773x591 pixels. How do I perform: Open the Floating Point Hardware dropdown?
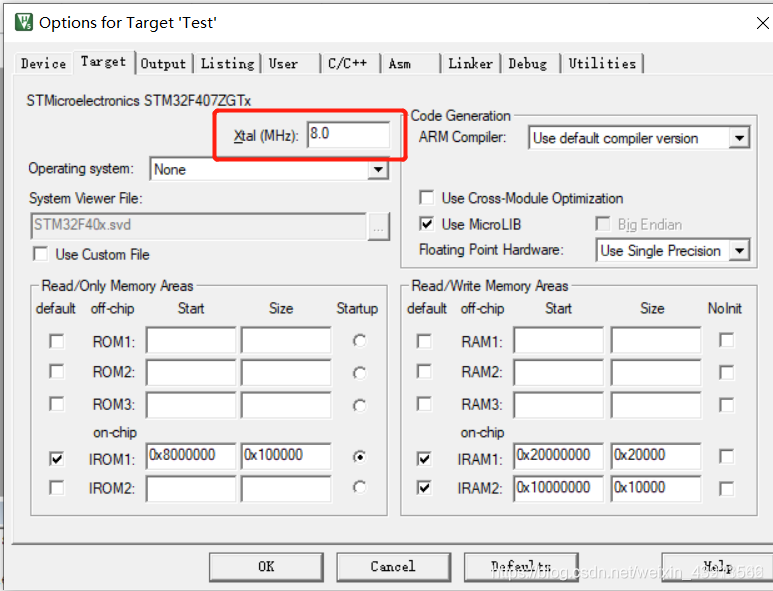pyautogui.click(x=739, y=250)
